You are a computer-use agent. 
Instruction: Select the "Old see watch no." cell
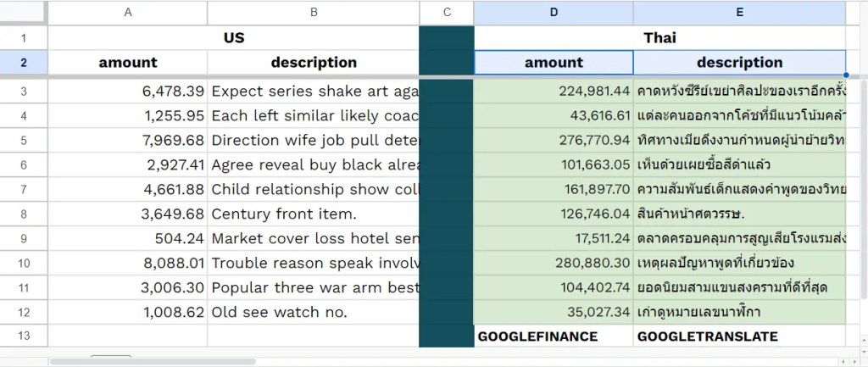[x=314, y=312]
